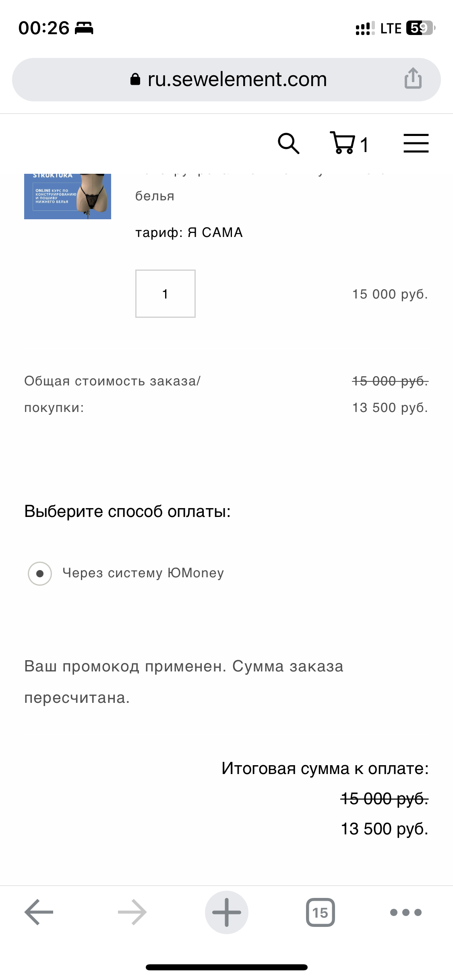Viewport: 453px width, 980px height.
Task: Select the ЮMoney payment radio button
Action: pyautogui.click(x=40, y=573)
